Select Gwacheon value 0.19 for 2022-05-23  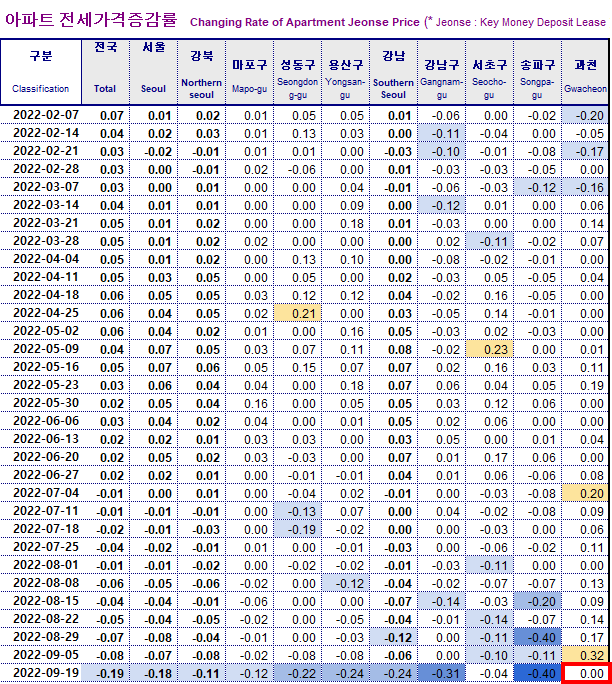(x=585, y=385)
